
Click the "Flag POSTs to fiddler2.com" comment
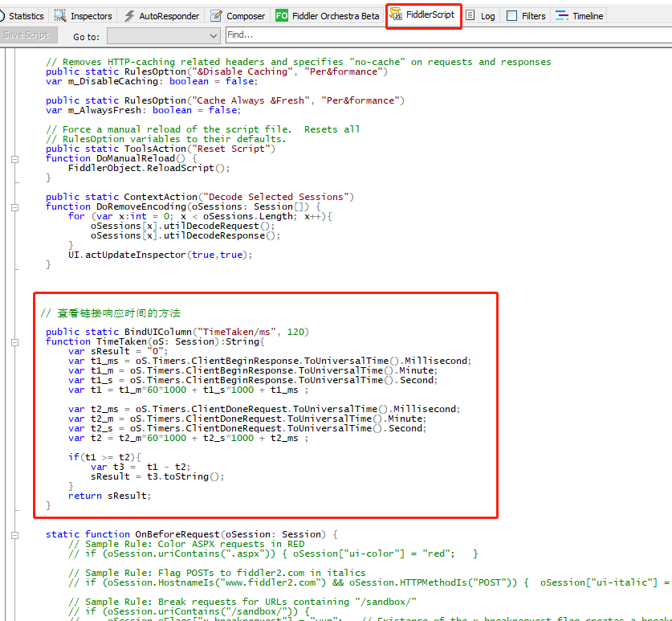coord(217,573)
